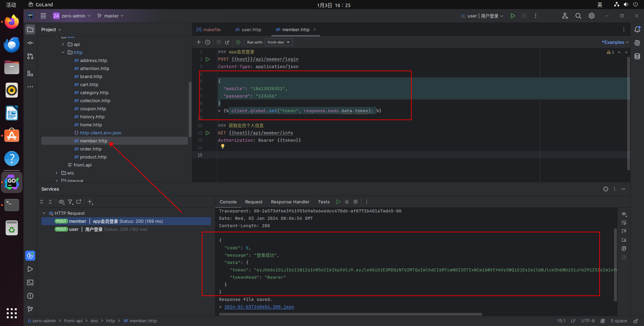Select the Console tab

pos(228,202)
